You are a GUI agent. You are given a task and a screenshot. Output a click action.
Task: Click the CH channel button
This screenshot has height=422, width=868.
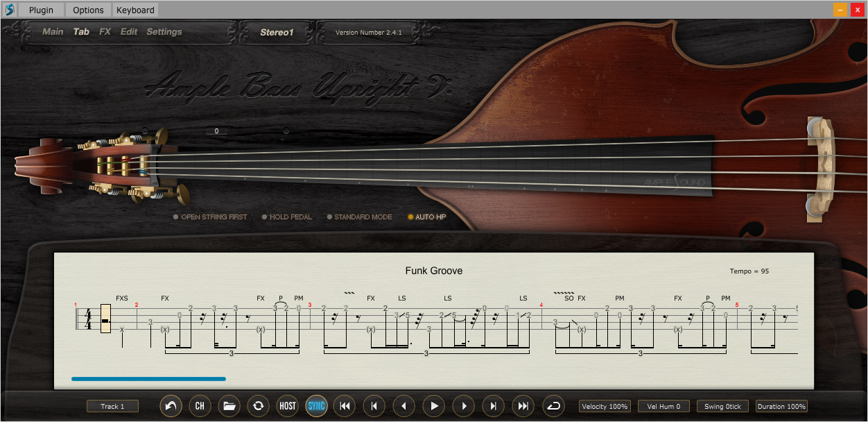[x=200, y=406]
